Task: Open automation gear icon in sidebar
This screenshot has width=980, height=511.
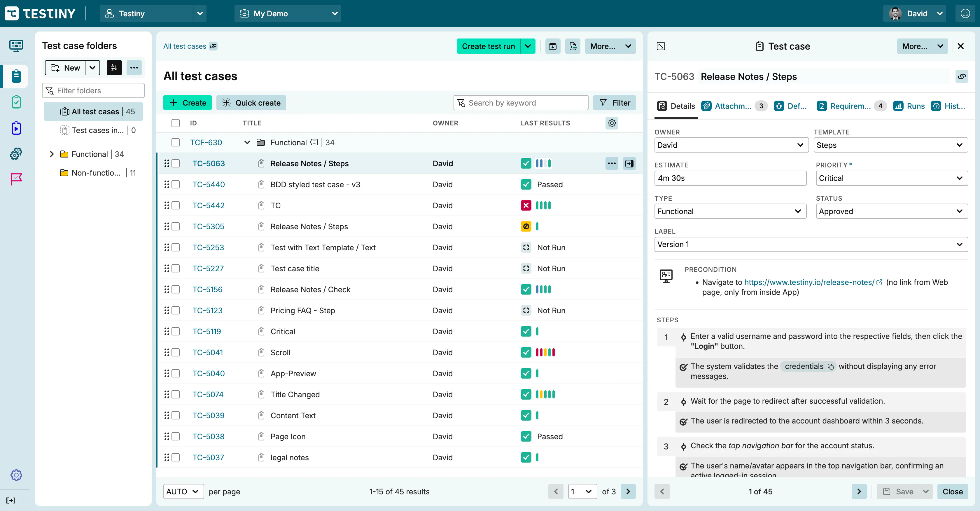Action: (16, 154)
